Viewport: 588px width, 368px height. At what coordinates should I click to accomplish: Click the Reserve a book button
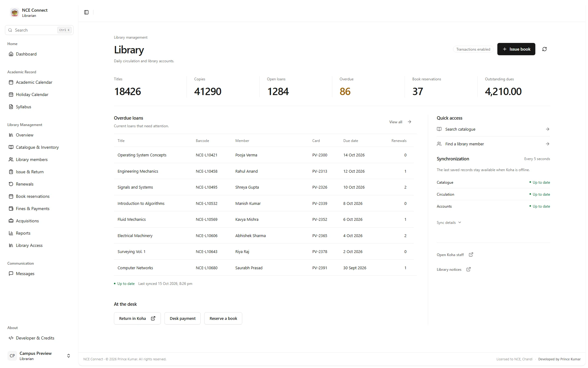tap(223, 318)
